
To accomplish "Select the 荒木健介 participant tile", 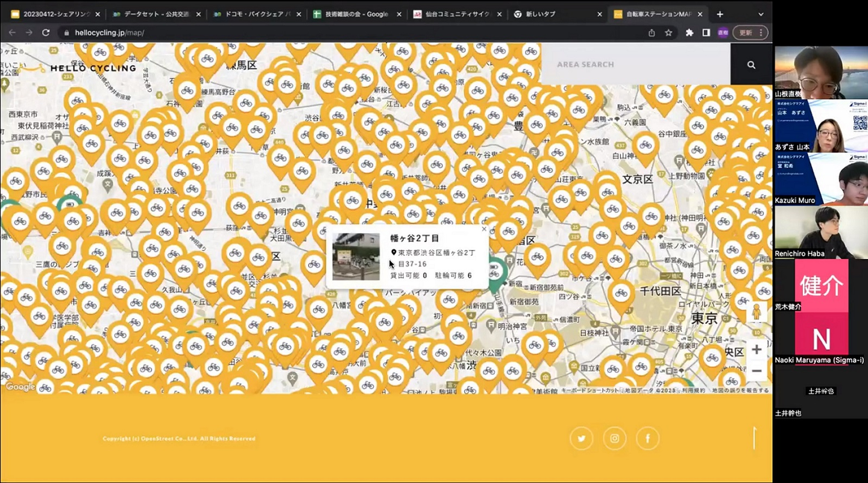I will pos(820,285).
